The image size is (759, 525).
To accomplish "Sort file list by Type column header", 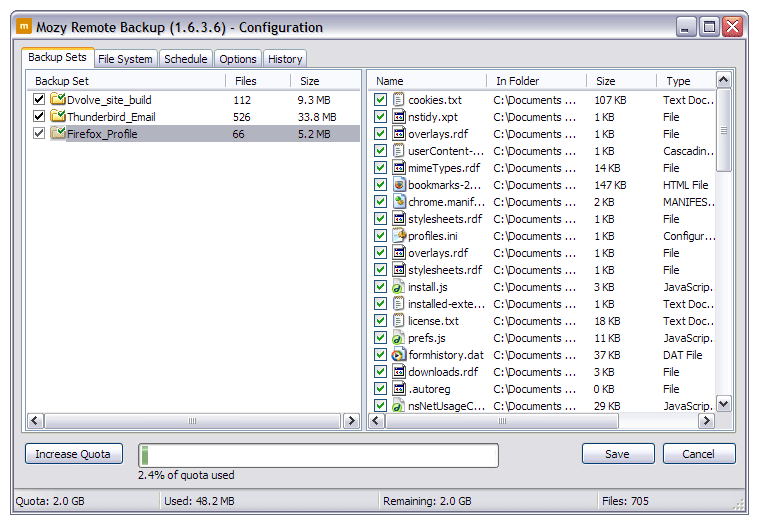I will pos(686,81).
